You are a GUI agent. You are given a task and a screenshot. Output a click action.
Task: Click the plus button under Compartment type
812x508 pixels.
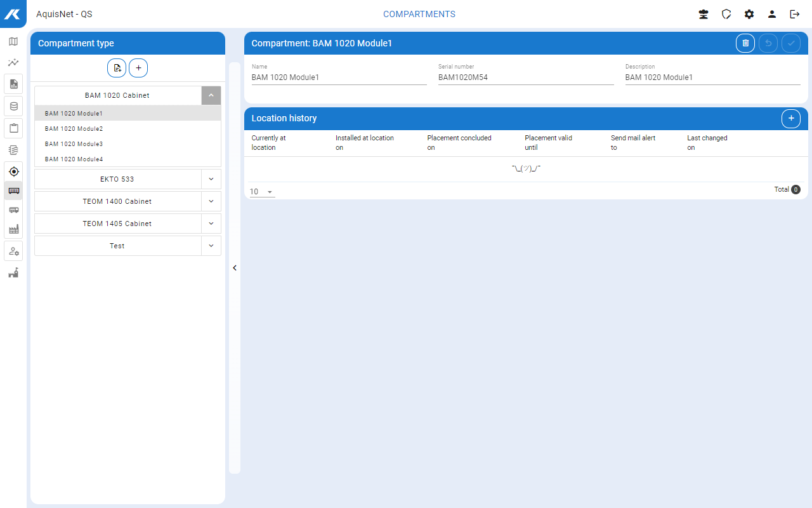pos(138,68)
